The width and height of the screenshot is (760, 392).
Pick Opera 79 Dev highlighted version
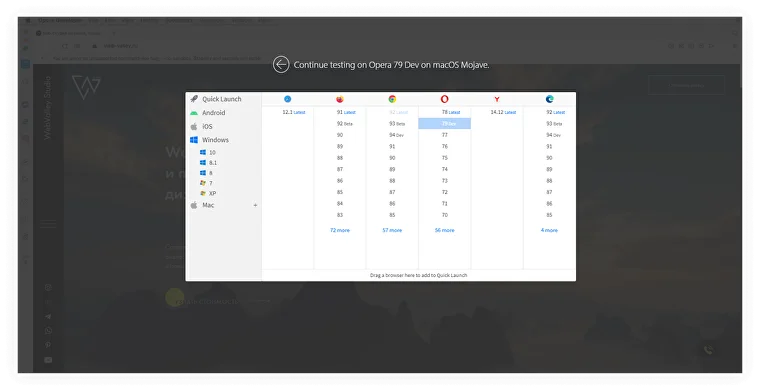tap(444, 124)
